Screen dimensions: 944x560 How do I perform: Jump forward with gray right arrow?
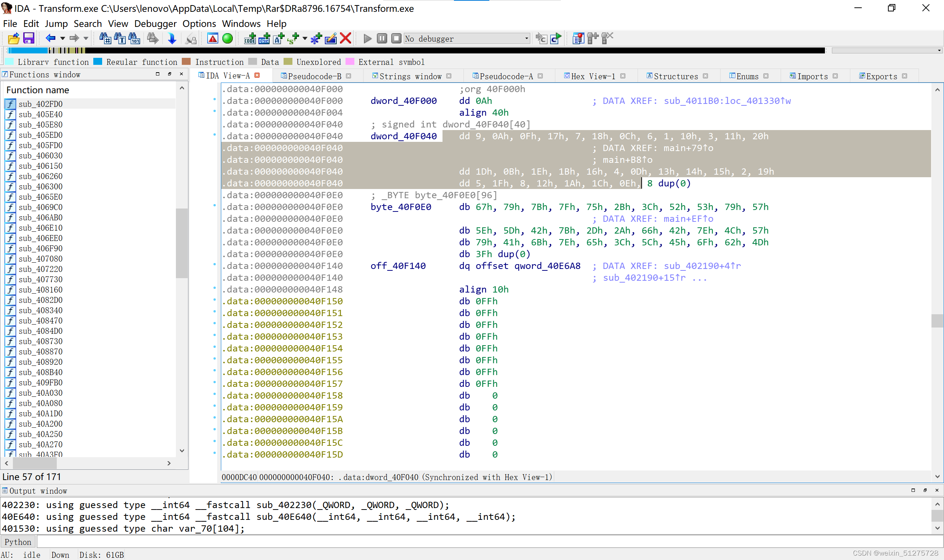tap(74, 38)
